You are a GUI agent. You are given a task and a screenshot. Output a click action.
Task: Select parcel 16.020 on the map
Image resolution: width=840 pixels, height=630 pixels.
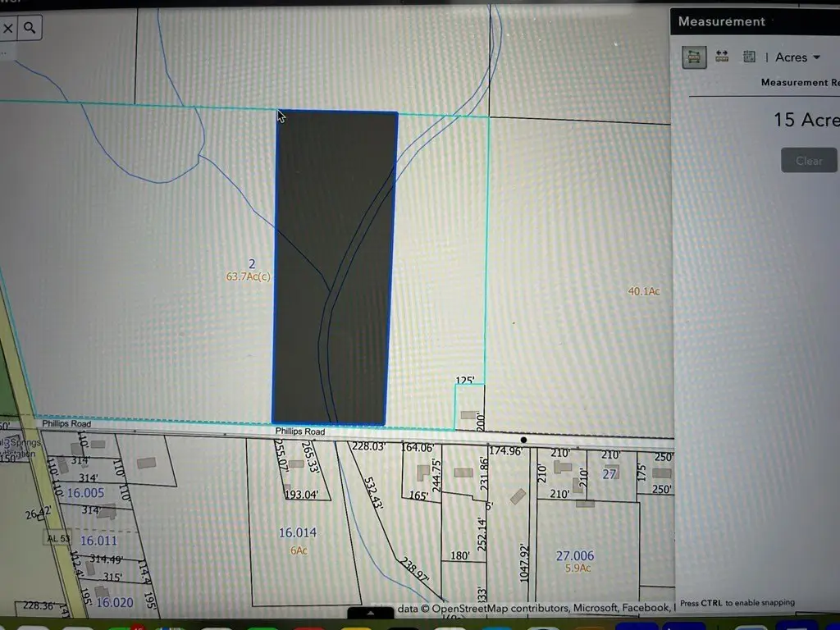click(114, 603)
